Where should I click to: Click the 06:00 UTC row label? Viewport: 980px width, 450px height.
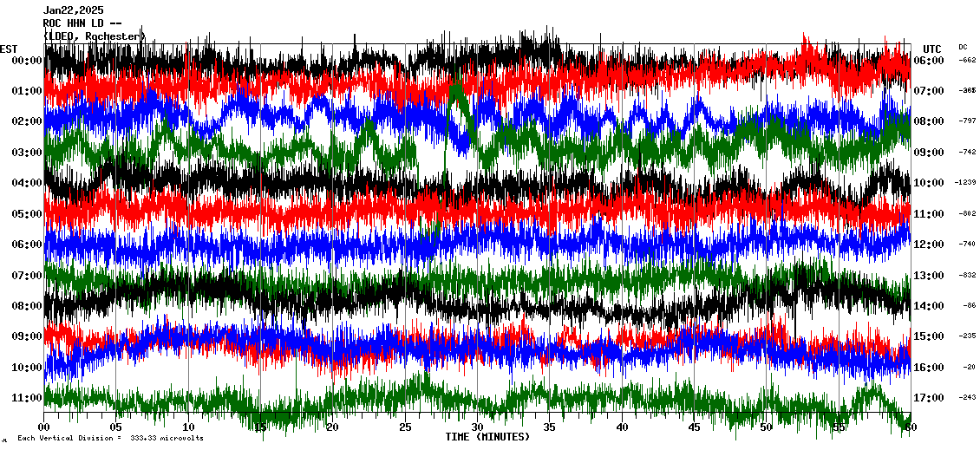pos(929,61)
